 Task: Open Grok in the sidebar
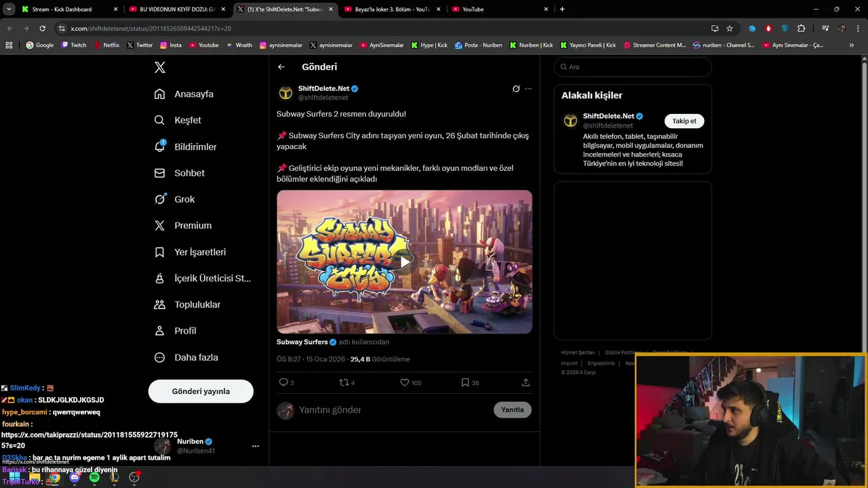pos(174,199)
